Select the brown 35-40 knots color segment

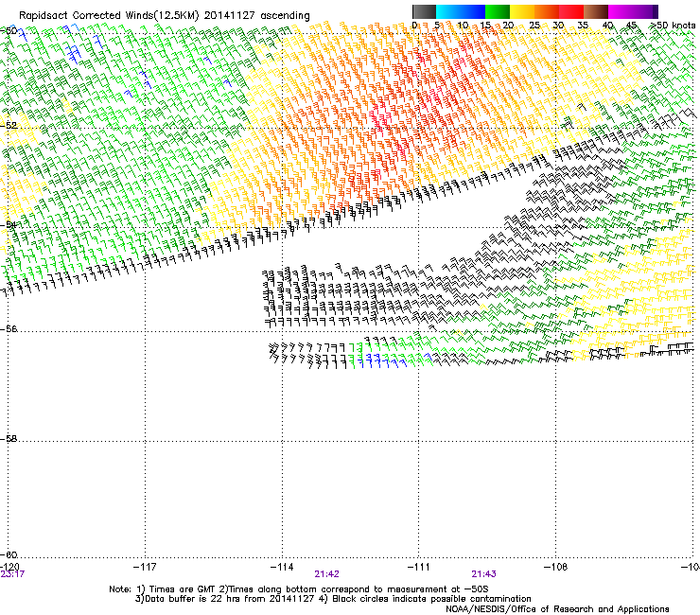pyautogui.click(x=596, y=11)
